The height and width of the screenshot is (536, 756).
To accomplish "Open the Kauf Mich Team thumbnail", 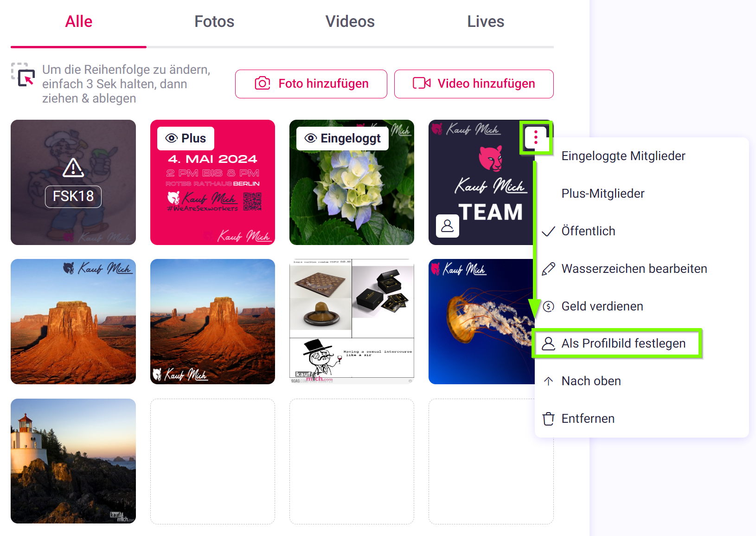I will [481, 182].
